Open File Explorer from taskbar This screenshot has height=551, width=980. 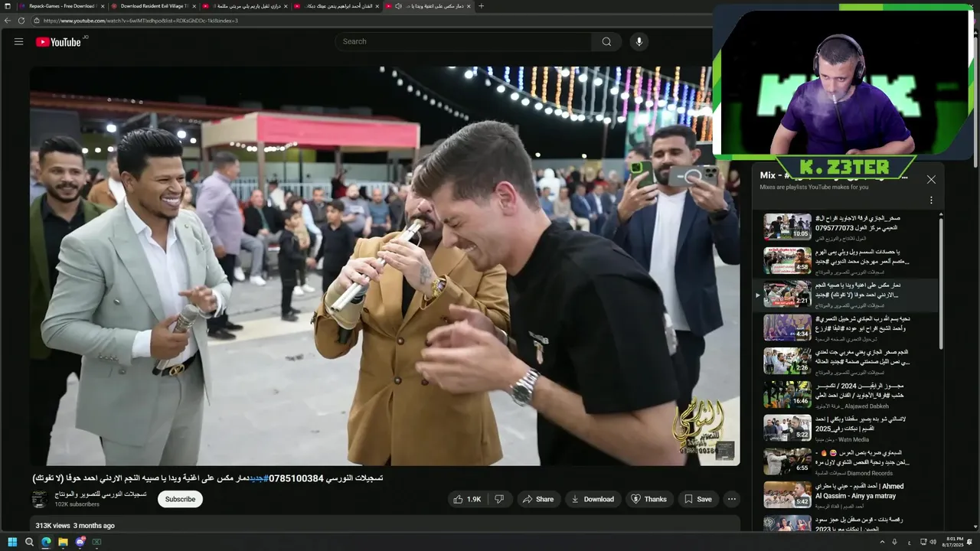coord(63,542)
